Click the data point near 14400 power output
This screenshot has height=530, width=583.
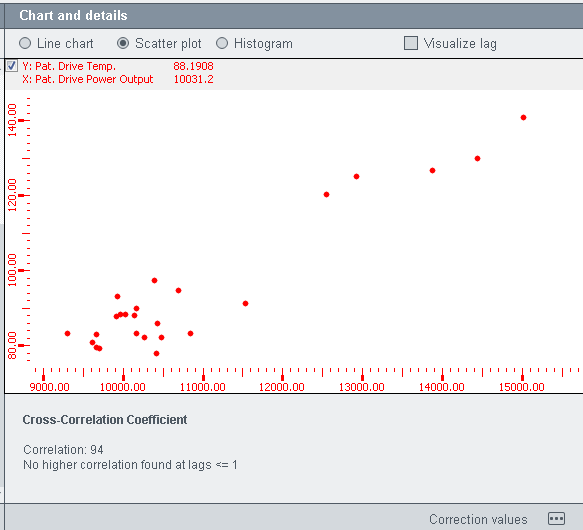tap(478, 158)
